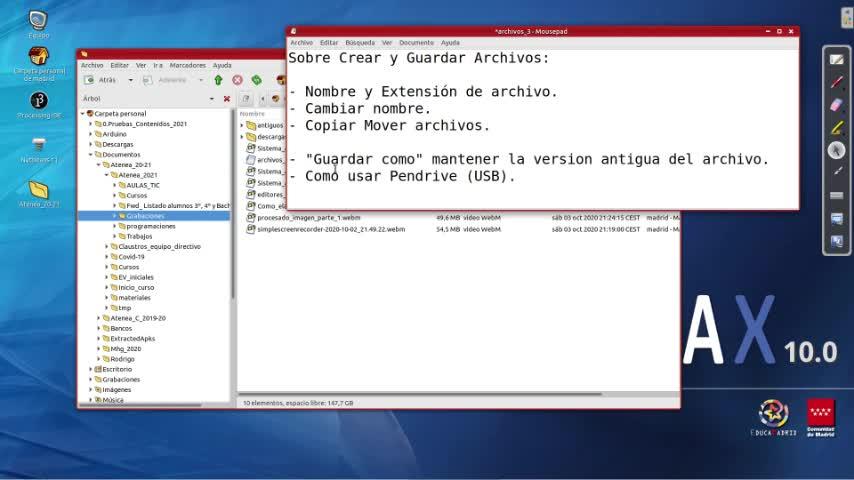Expand the Arduino folder in tree

[x=91, y=134]
